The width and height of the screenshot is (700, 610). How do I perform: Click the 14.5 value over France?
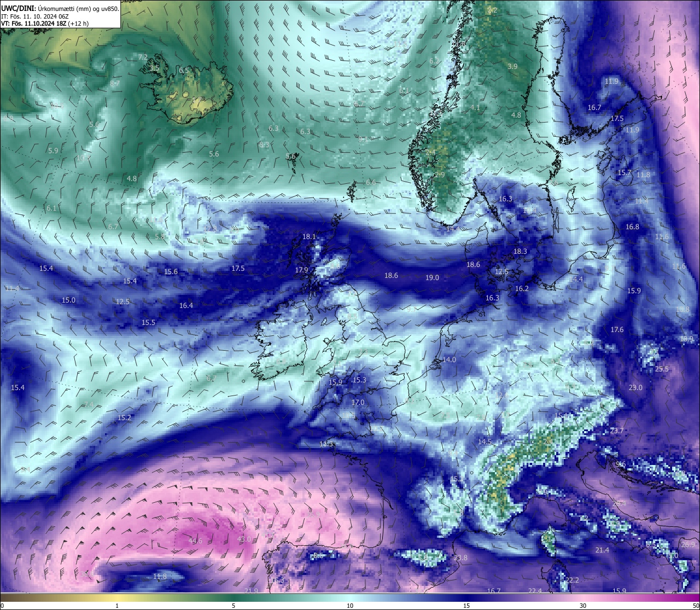click(x=485, y=441)
